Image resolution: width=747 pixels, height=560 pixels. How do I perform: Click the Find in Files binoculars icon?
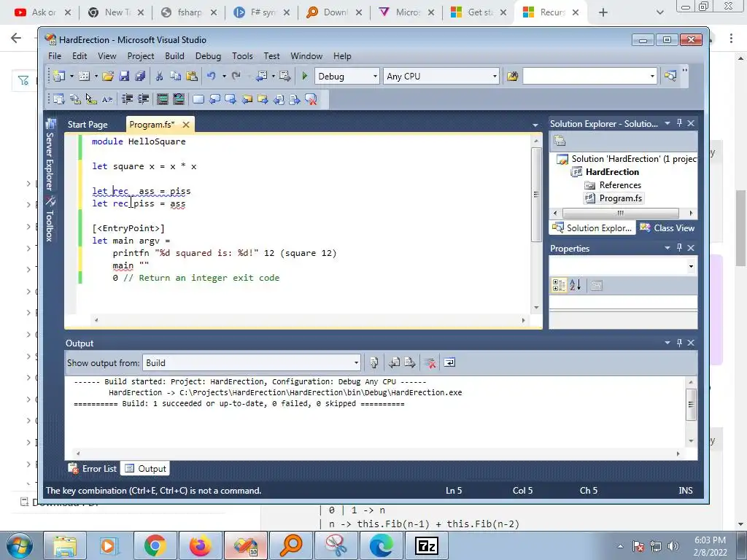[x=513, y=76]
